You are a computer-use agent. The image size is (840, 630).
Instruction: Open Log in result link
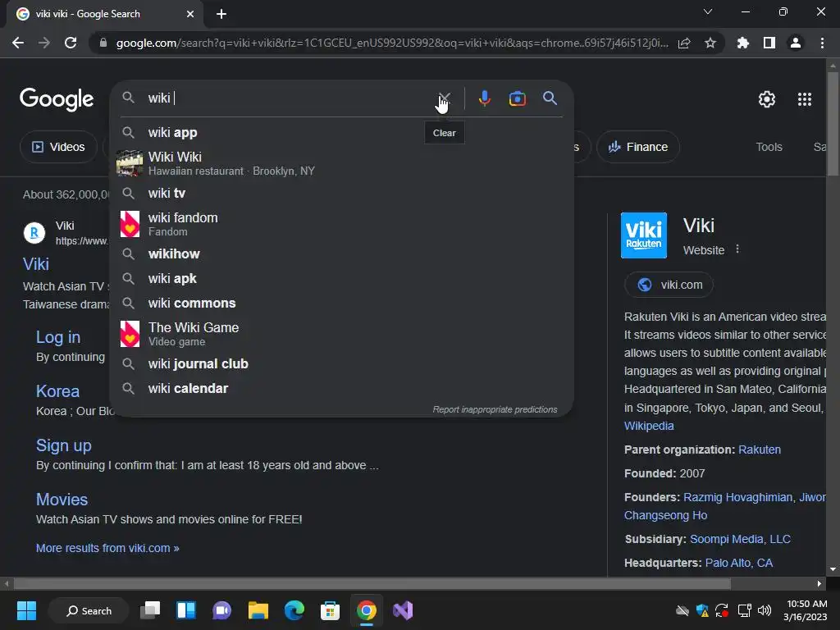(x=58, y=337)
